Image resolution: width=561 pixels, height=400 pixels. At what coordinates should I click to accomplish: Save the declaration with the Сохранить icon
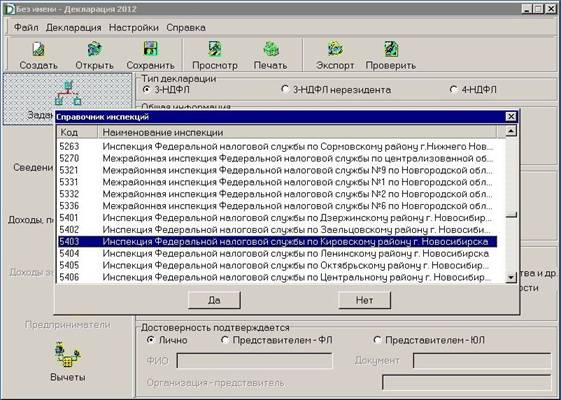(150, 49)
